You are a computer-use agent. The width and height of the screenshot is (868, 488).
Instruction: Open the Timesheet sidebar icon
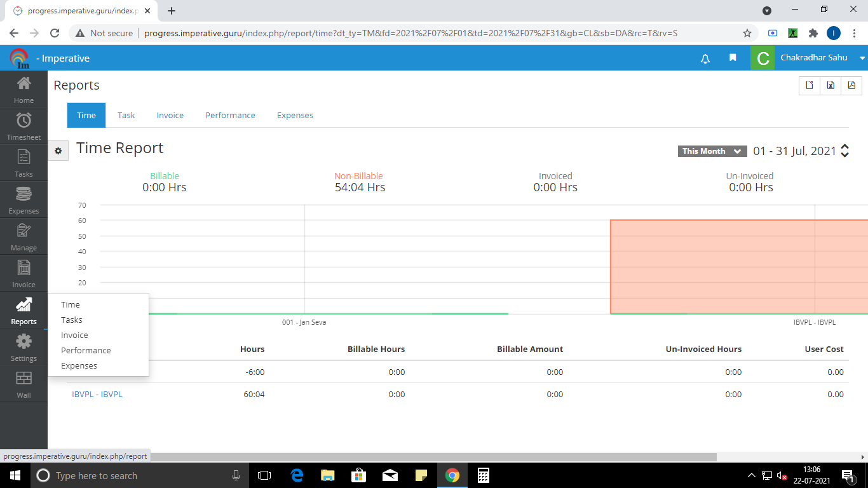(24, 126)
